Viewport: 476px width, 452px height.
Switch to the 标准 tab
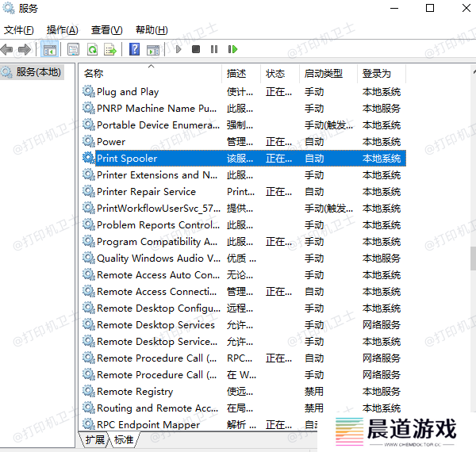(124, 439)
